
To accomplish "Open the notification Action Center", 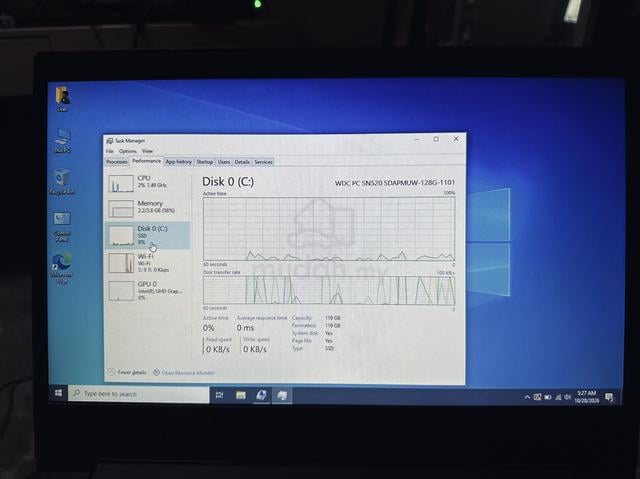I will 609,397.
